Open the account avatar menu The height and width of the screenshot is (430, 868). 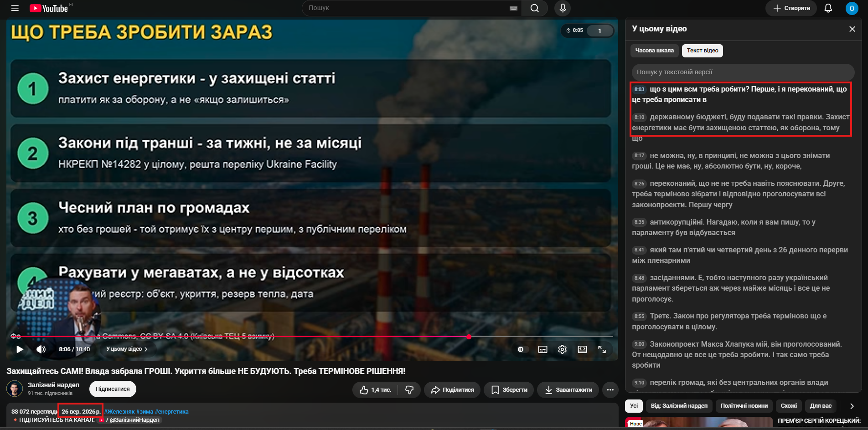(x=852, y=8)
